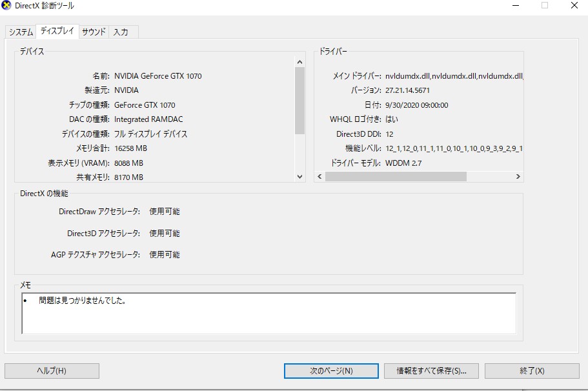Click the 次のページ(N) button
Screen dimensions: 588x391
(x=330, y=370)
